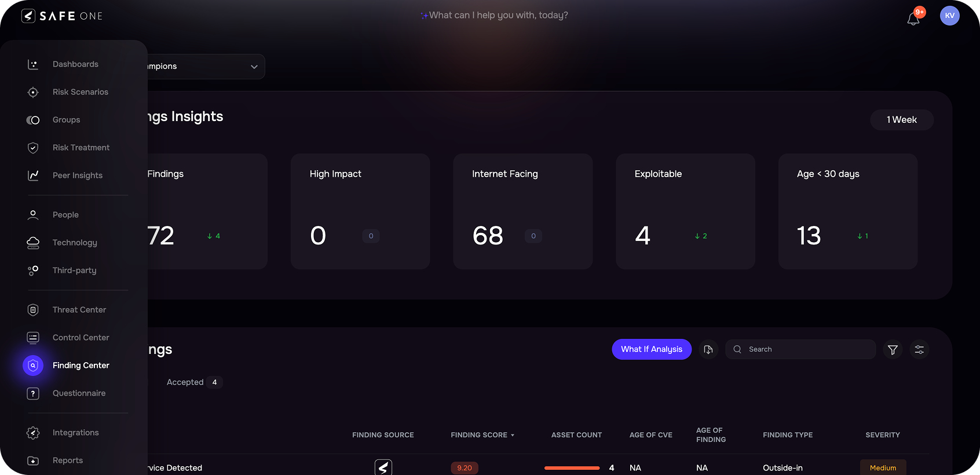Click the Integrations sidebar icon
This screenshot has width=980, height=475.
pyautogui.click(x=33, y=433)
